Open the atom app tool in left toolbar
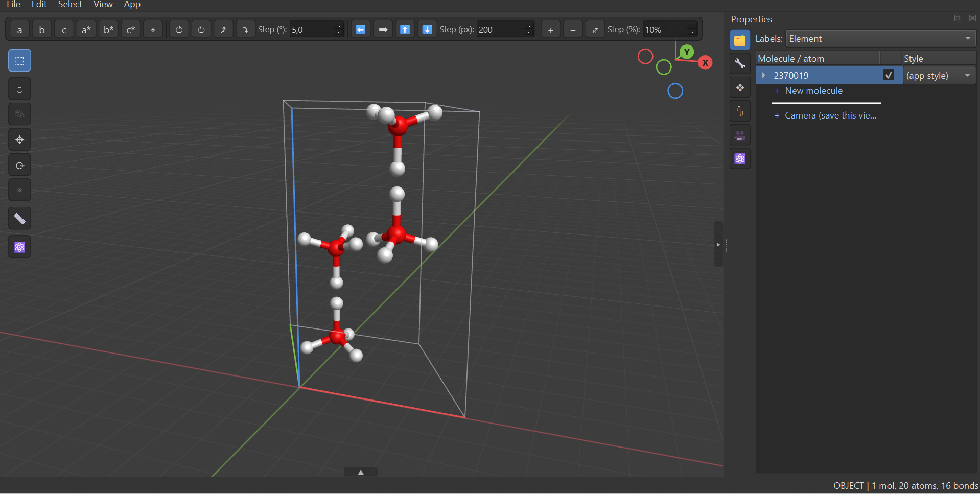The image size is (980, 494). (x=19, y=247)
